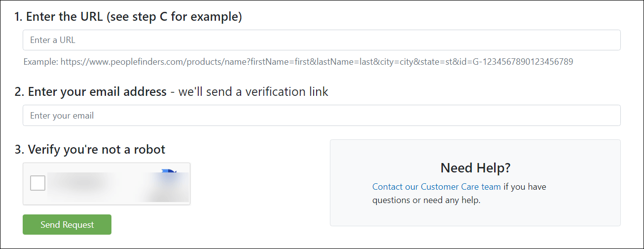The height and width of the screenshot is (249, 644).
Task: Click the reCAPTCHA logo icon
Action: 169,175
